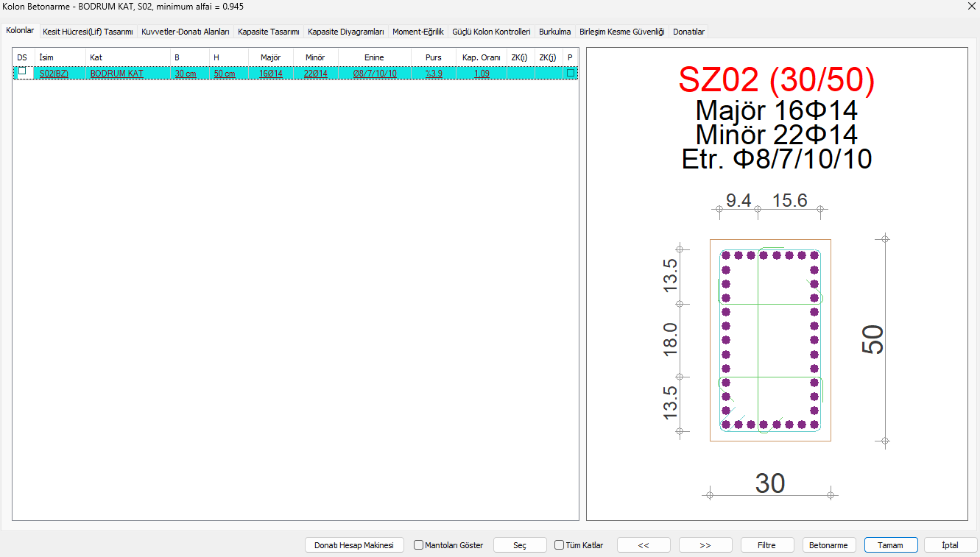The width and height of the screenshot is (980, 557).
Task: Enable Mantoları Göster checkbox
Action: pyautogui.click(x=419, y=545)
